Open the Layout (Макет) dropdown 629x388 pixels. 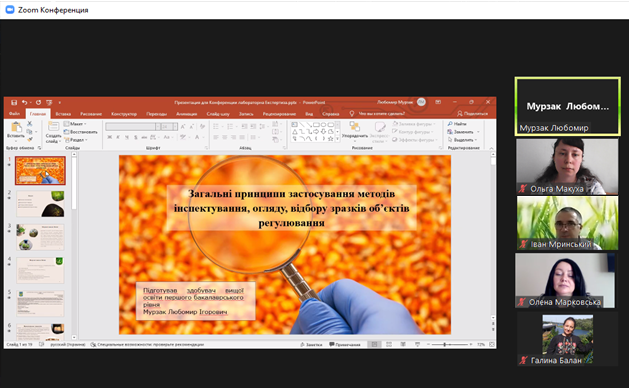click(x=75, y=124)
